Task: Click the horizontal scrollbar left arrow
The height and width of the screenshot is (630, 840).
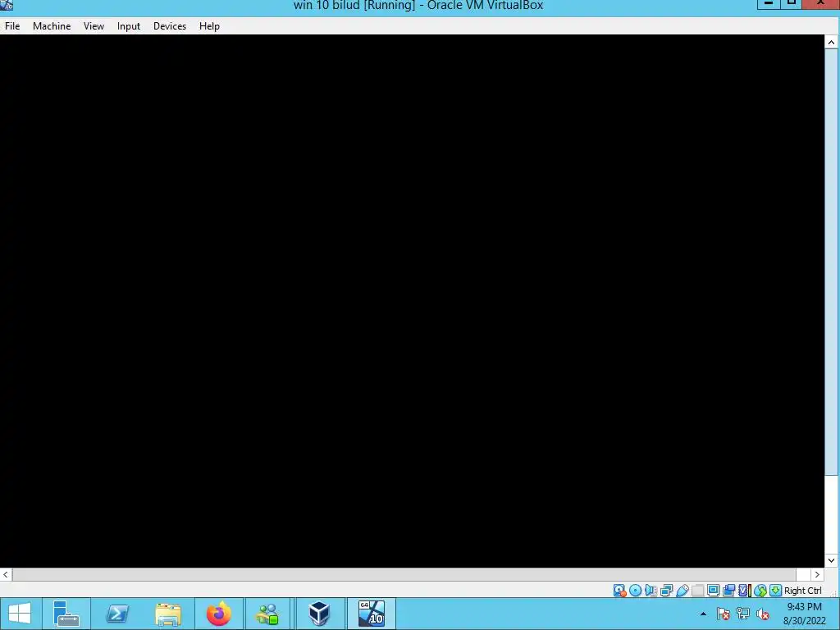Action: click(x=6, y=574)
